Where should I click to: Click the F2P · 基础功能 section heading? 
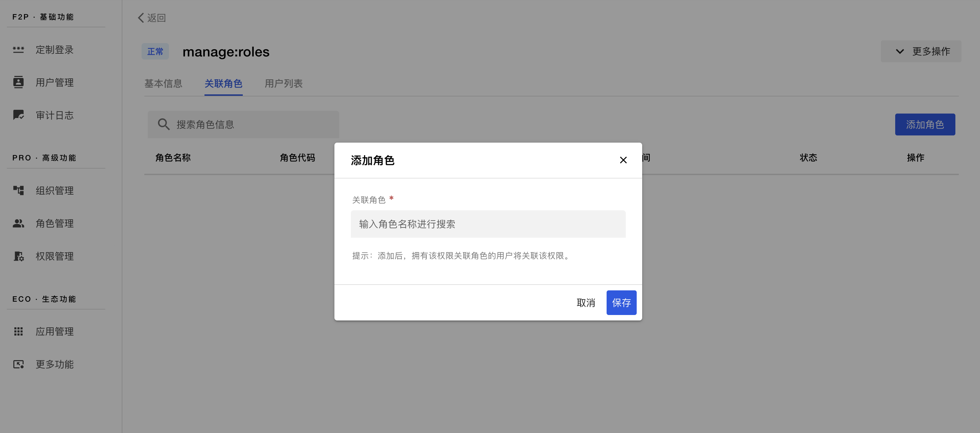43,17
